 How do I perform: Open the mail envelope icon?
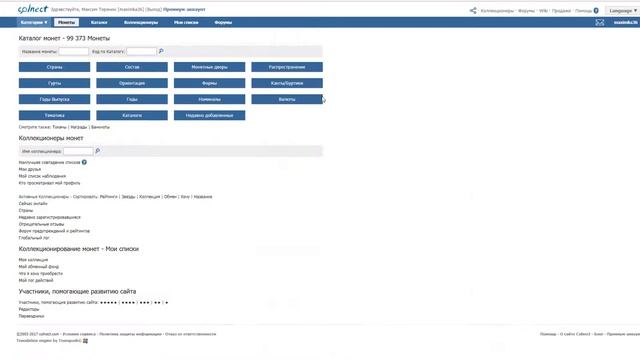click(599, 22)
